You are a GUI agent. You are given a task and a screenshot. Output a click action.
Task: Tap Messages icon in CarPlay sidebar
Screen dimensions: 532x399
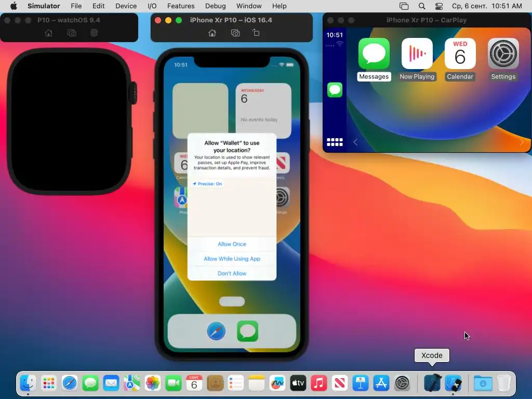335,90
